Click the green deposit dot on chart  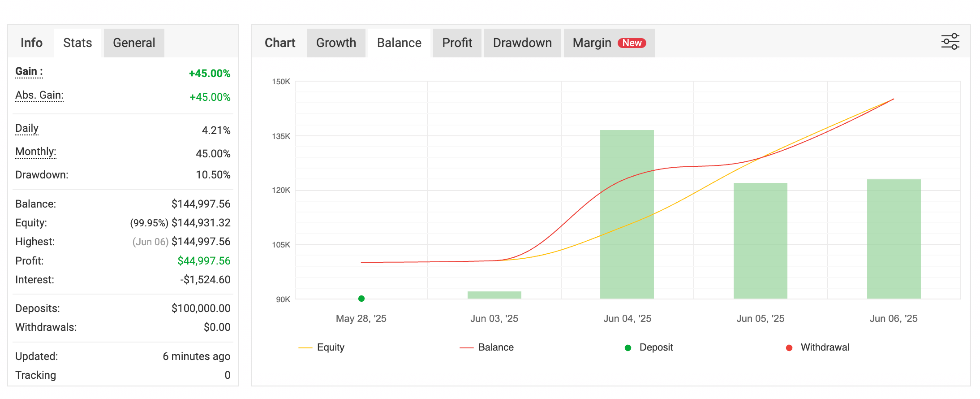click(361, 299)
